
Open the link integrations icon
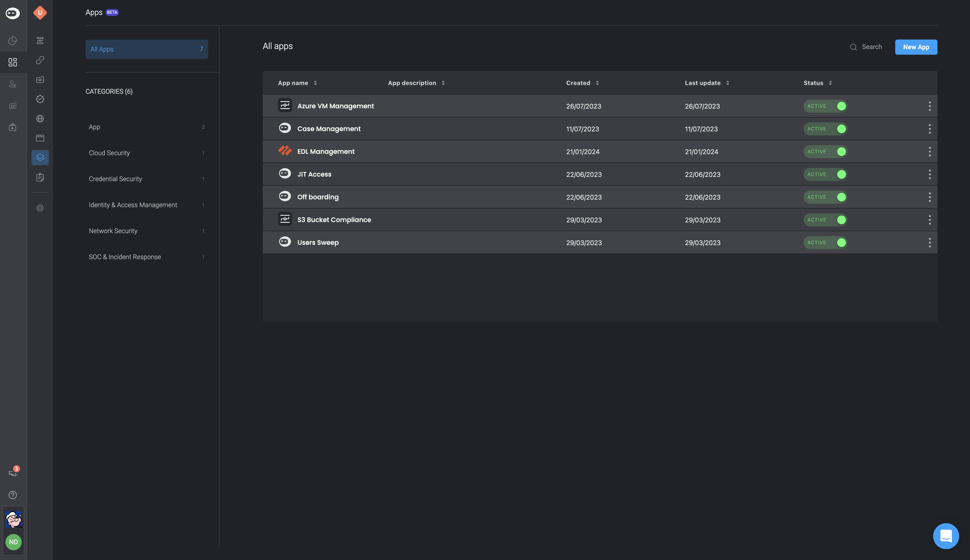click(x=40, y=60)
